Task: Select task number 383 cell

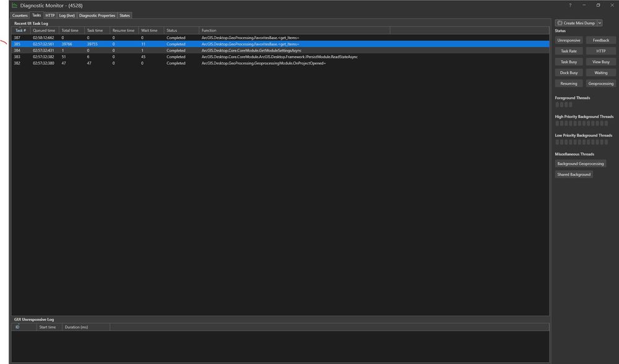Action: (17, 57)
